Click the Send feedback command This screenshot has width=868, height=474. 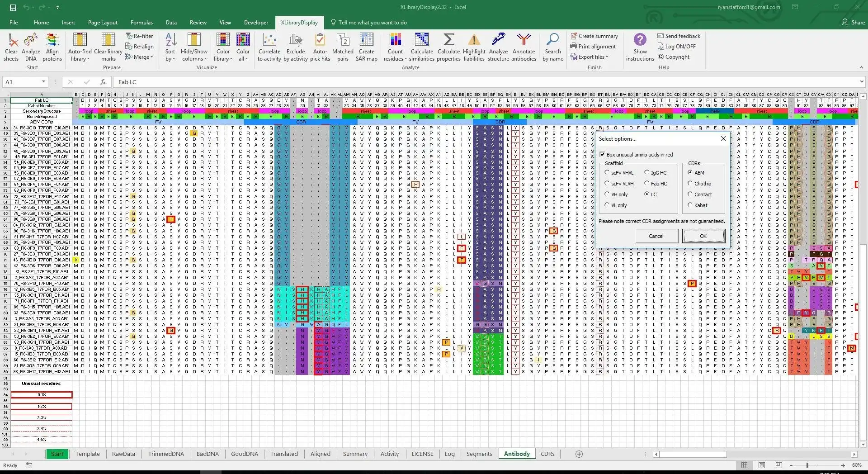(679, 36)
